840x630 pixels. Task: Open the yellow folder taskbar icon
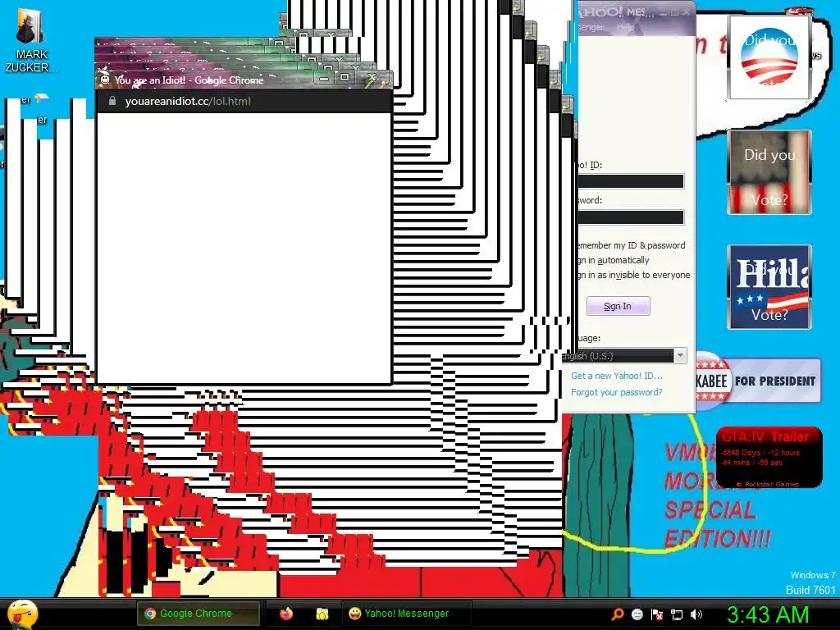(322, 614)
